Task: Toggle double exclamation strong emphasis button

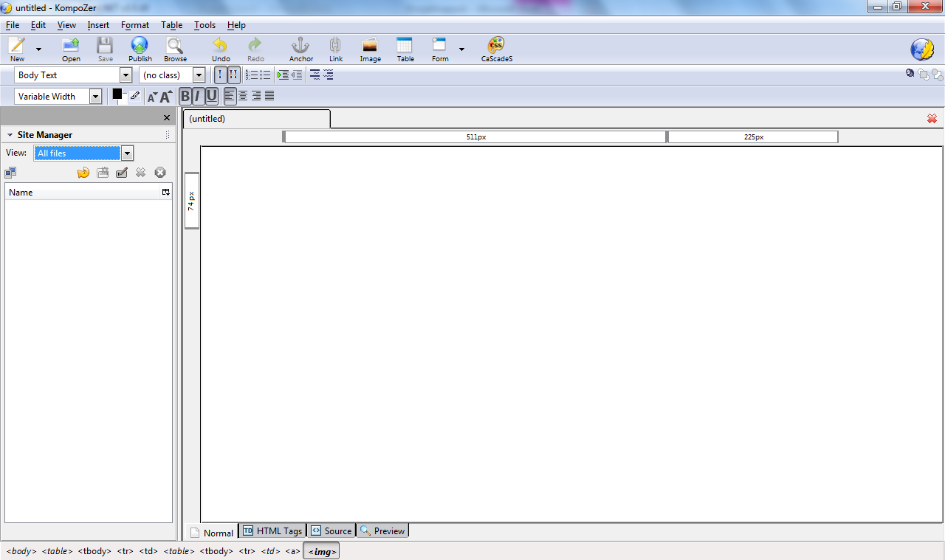Action: [x=233, y=75]
